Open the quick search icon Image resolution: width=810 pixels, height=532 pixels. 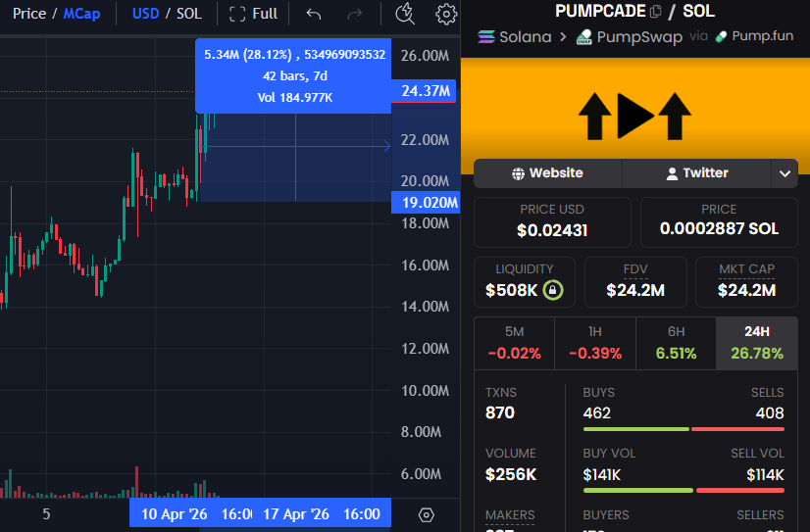405,14
